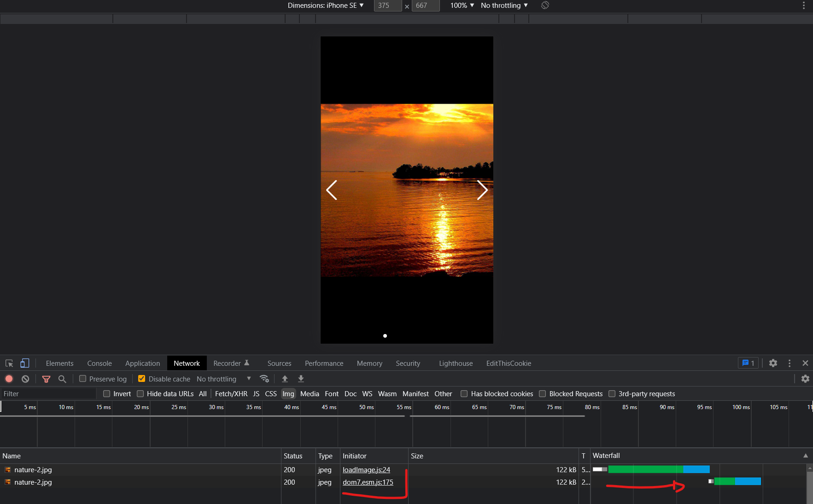The height and width of the screenshot is (504, 813).
Task: Click inside the Filter input field
Action: (x=46, y=393)
